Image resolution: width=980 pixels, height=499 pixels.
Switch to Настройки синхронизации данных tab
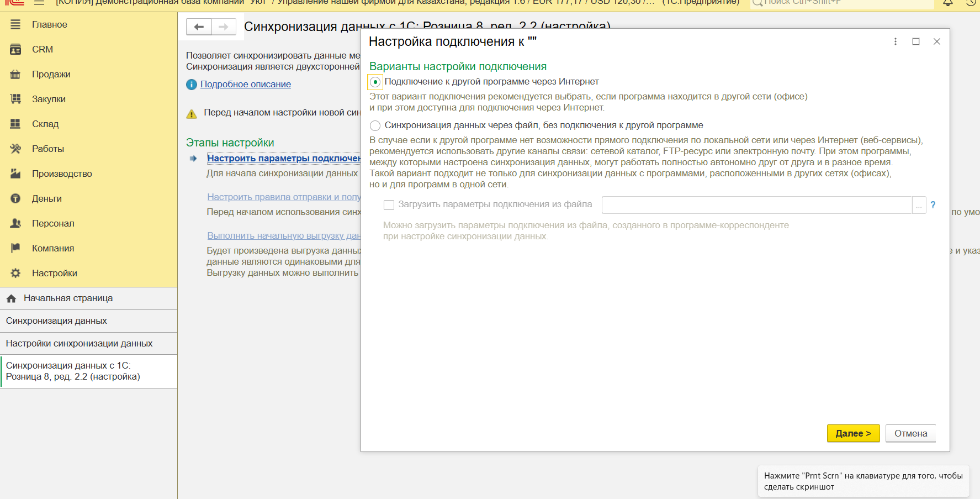pyautogui.click(x=79, y=344)
